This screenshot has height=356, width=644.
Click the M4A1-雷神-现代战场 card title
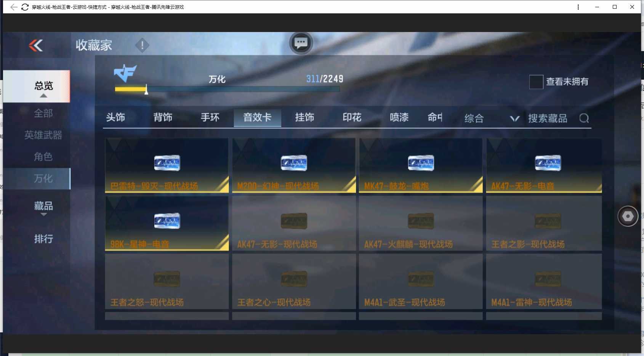[532, 302]
